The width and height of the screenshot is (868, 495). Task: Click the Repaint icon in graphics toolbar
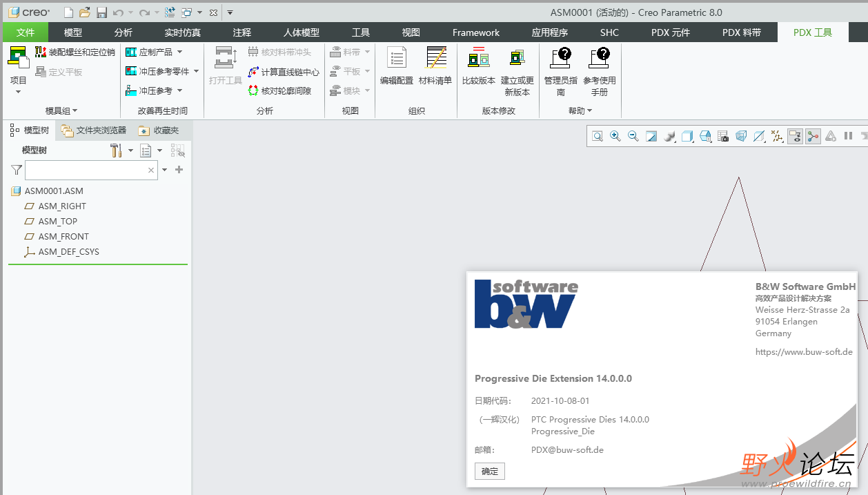(x=651, y=137)
